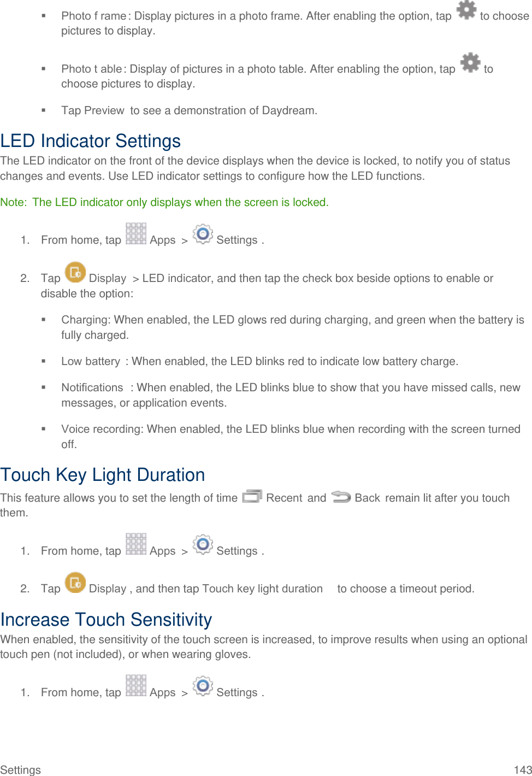532x776 pixels.
Task: Tap the Settings cog icon under Touch Key Light Duration
Action: pyautogui.click(x=203, y=544)
